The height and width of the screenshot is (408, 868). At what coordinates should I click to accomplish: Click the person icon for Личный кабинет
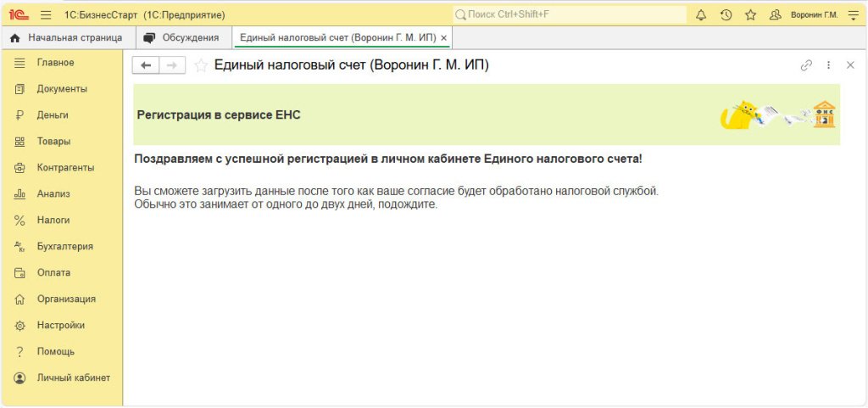[19, 378]
